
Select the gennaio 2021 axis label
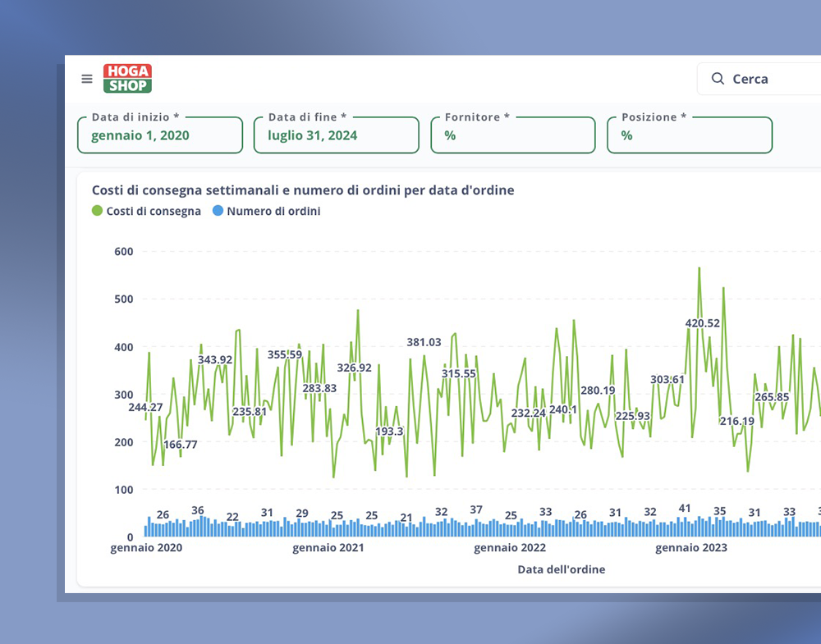pyautogui.click(x=328, y=548)
